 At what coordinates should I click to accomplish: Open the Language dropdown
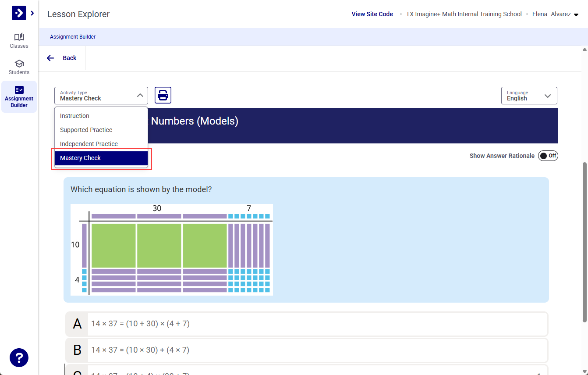(x=529, y=95)
